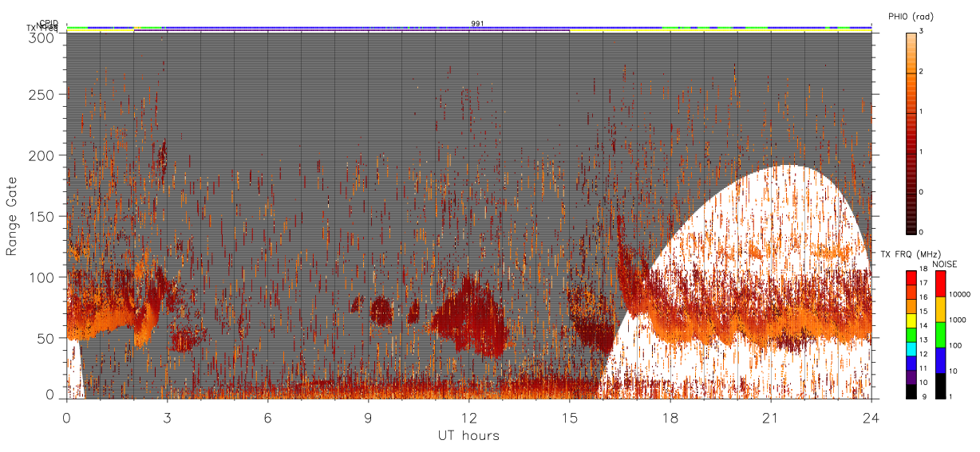Click the purple 10–11 MHz frequency swatch
980x452 pixels.
tap(911, 377)
